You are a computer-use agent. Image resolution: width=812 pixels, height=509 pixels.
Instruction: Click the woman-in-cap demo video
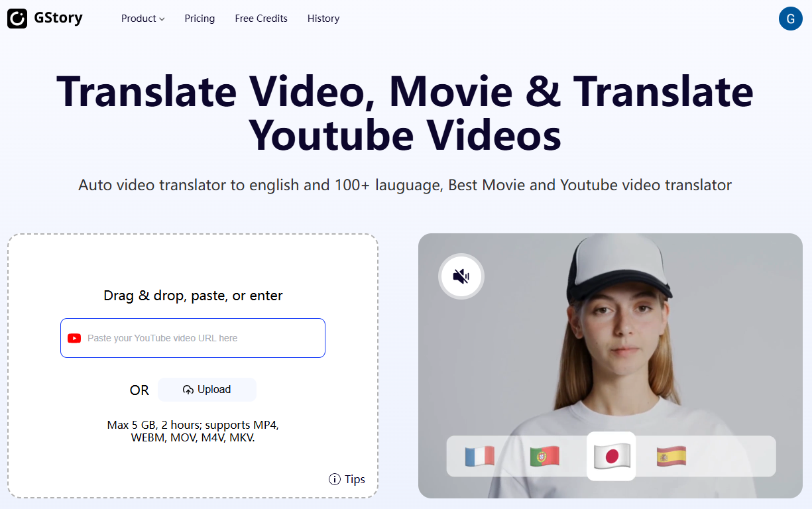click(610, 331)
